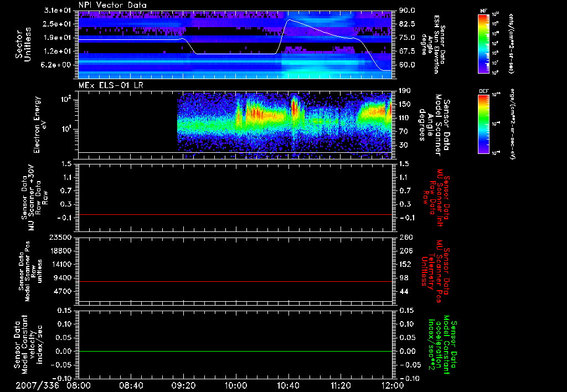Click the '9400' scanner position axis value

pyautogui.click(x=63, y=278)
